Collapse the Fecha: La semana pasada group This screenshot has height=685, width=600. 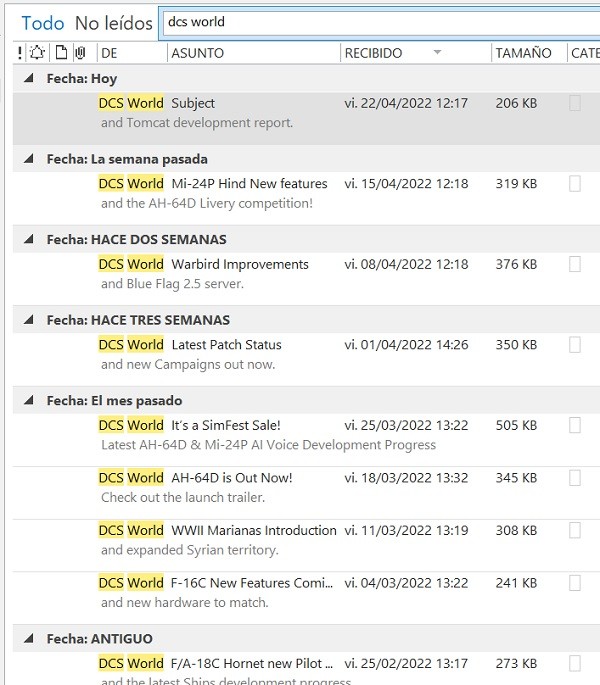coord(29,159)
